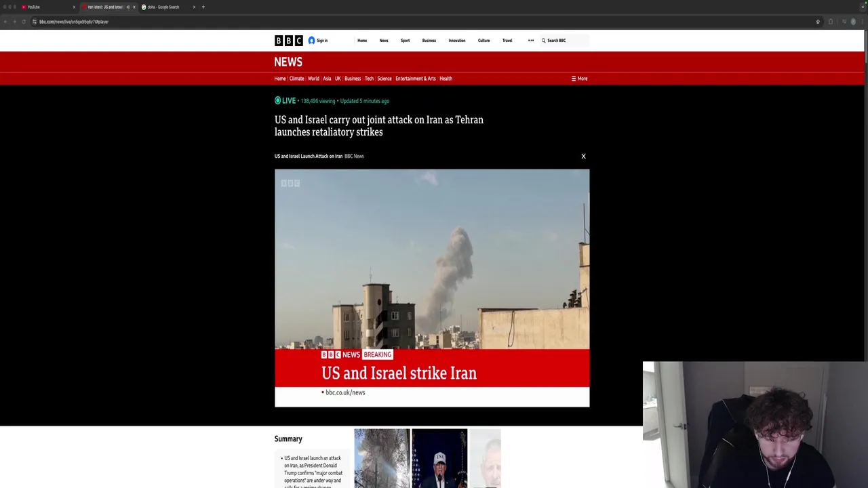Click the LIVE indicator icon

click(277, 100)
